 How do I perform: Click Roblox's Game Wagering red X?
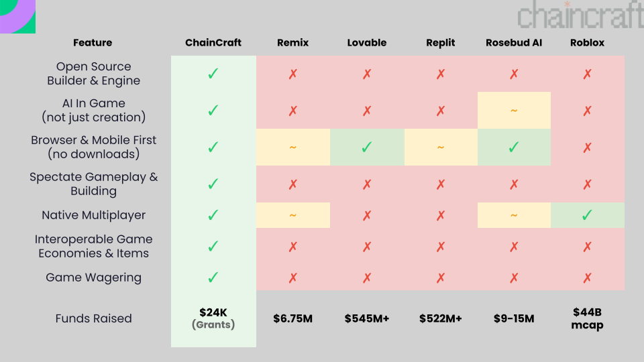[x=588, y=278]
